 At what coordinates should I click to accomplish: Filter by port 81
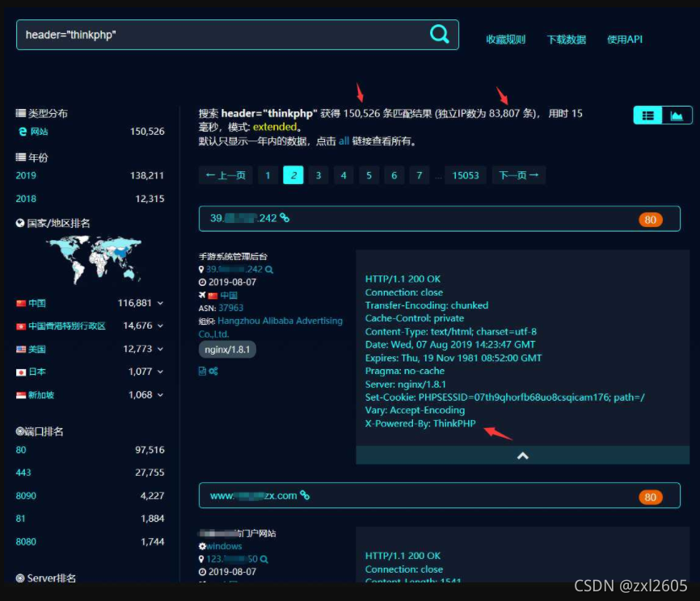(x=20, y=519)
